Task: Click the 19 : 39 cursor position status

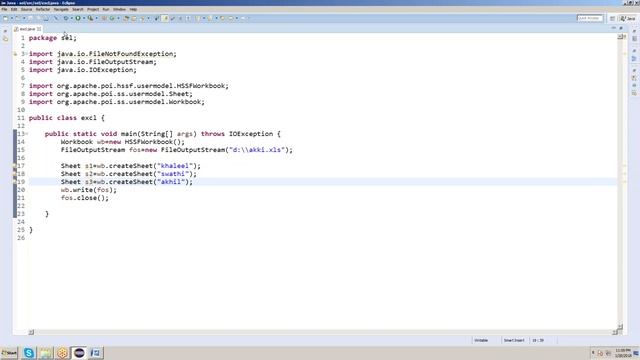Action: tap(538, 340)
